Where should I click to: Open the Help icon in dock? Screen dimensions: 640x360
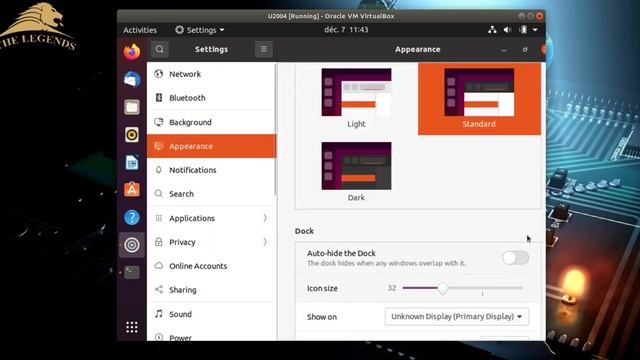(x=131, y=217)
